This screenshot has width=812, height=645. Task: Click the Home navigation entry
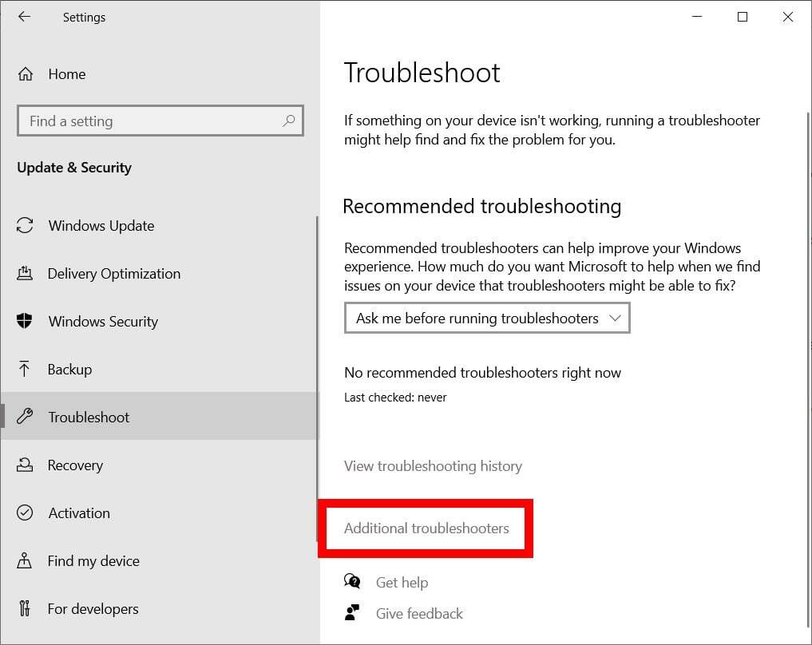coord(66,74)
